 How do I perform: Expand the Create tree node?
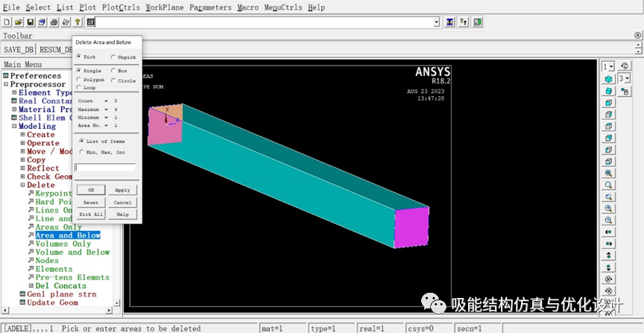23,135
